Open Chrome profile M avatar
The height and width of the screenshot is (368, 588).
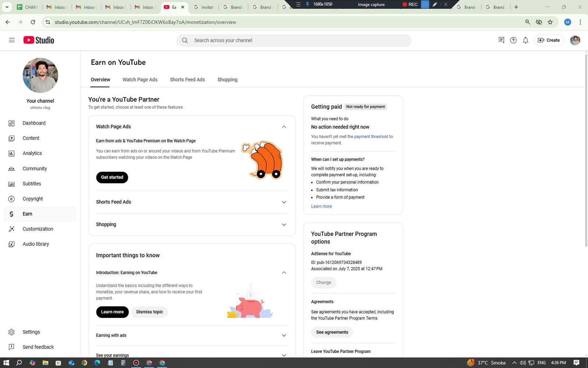click(x=568, y=22)
